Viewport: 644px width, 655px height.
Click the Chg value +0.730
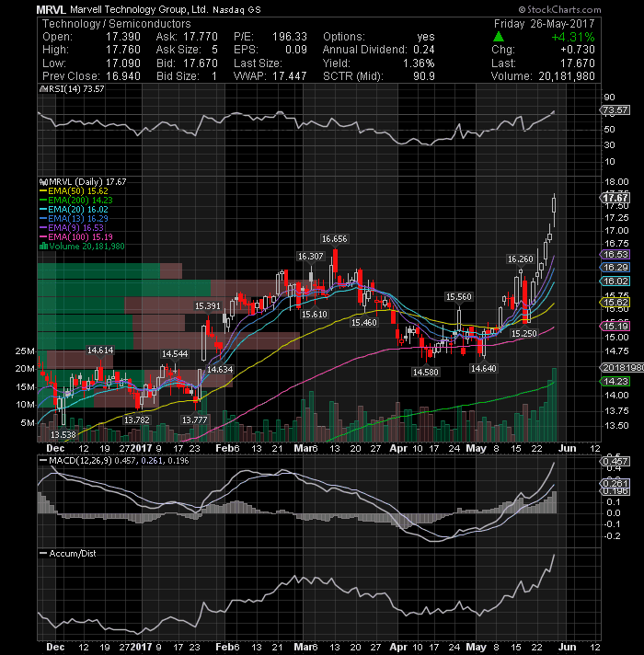pyautogui.click(x=578, y=50)
